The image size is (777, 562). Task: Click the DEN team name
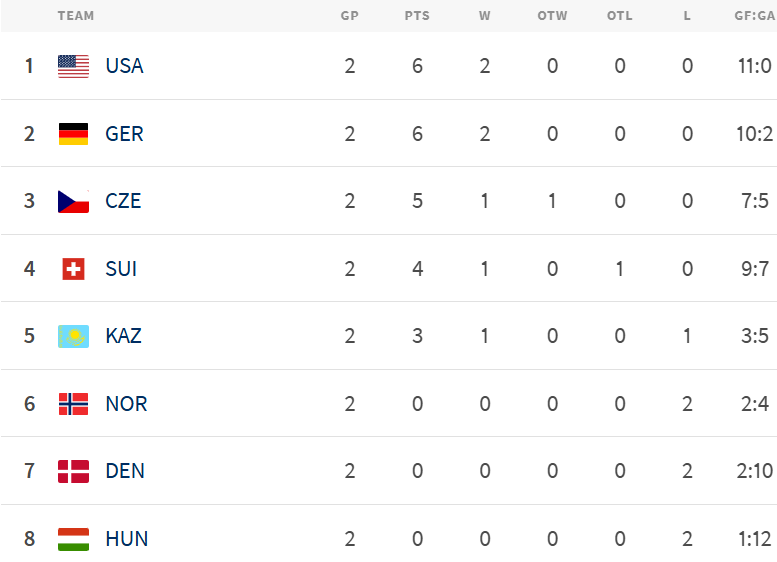pos(125,471)
